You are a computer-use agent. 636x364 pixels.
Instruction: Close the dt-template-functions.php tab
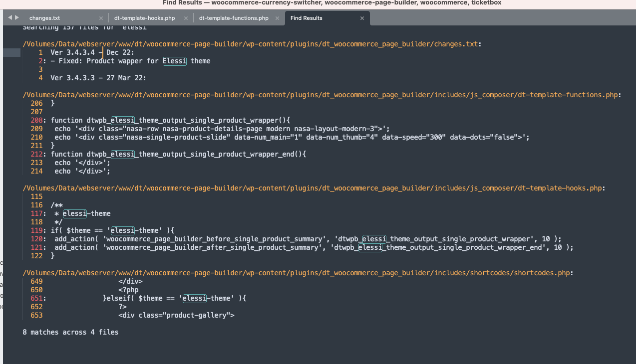coord(278,18)
